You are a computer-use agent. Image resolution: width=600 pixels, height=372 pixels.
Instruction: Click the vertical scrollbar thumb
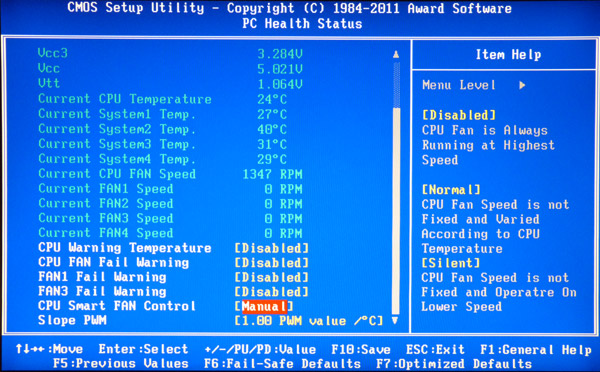[396, 210]
